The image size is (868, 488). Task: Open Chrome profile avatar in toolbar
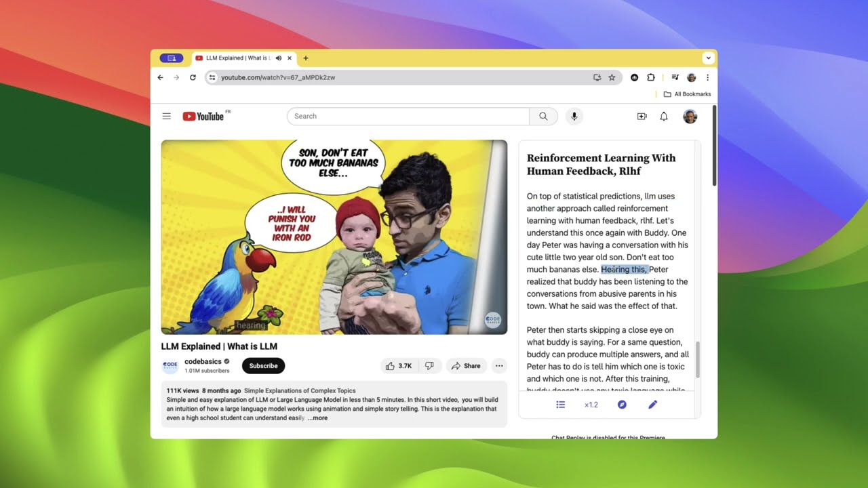692,77
